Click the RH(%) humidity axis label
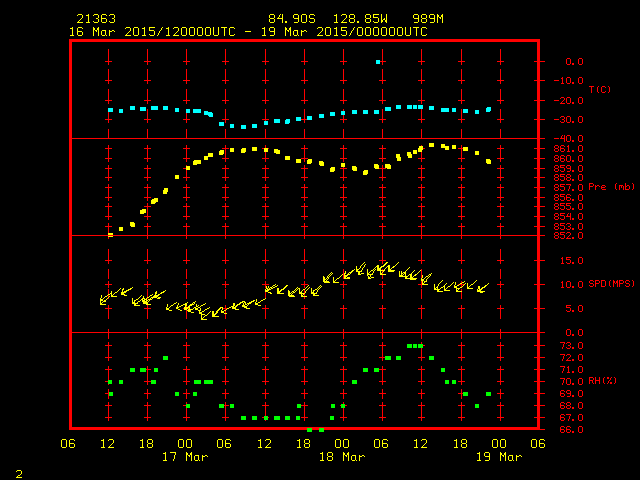 602,381
